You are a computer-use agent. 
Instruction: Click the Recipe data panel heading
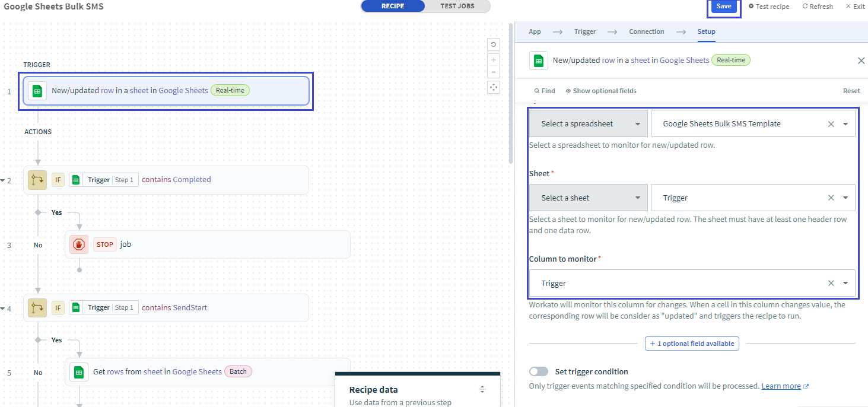pyautogui.click(x=373, y=390)
